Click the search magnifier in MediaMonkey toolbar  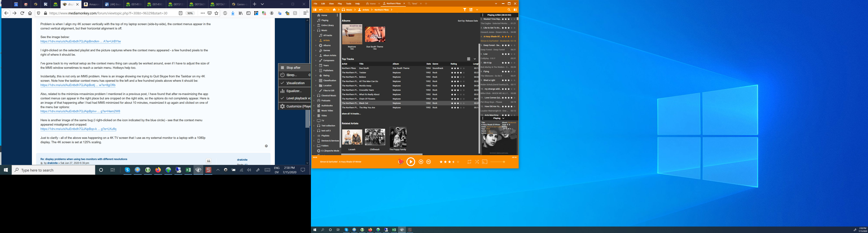509,10
